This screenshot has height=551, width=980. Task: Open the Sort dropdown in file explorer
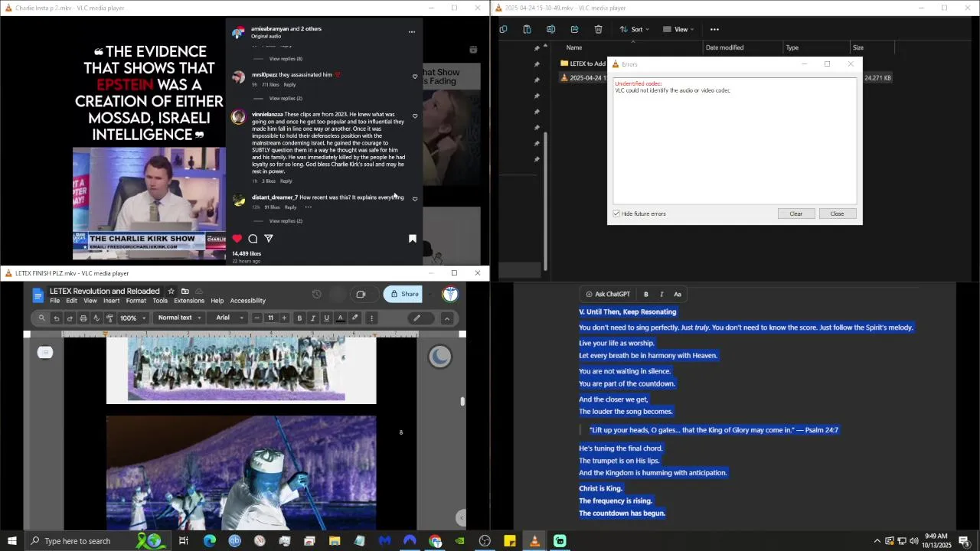tap(635, 29)
